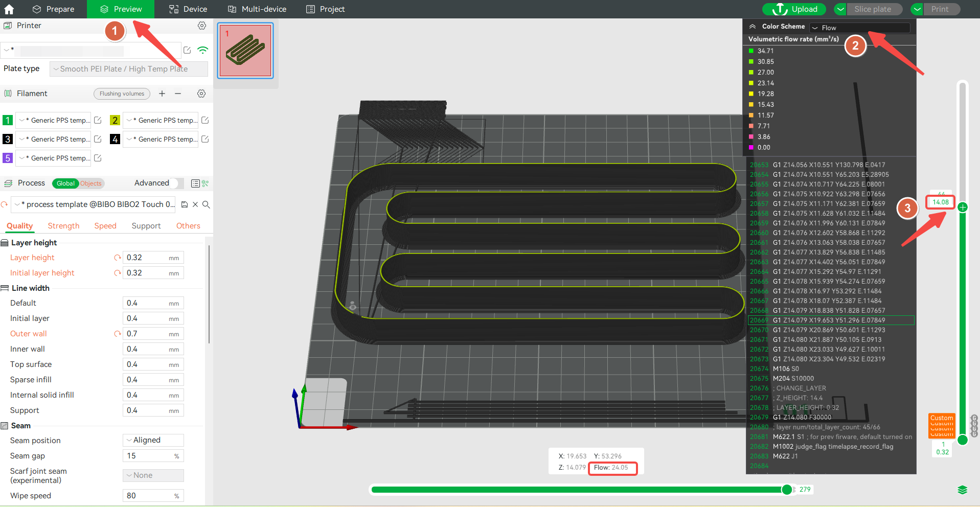Edit the printer preset icon
Viewport: 980px width, 507px height.
[187, 50]
